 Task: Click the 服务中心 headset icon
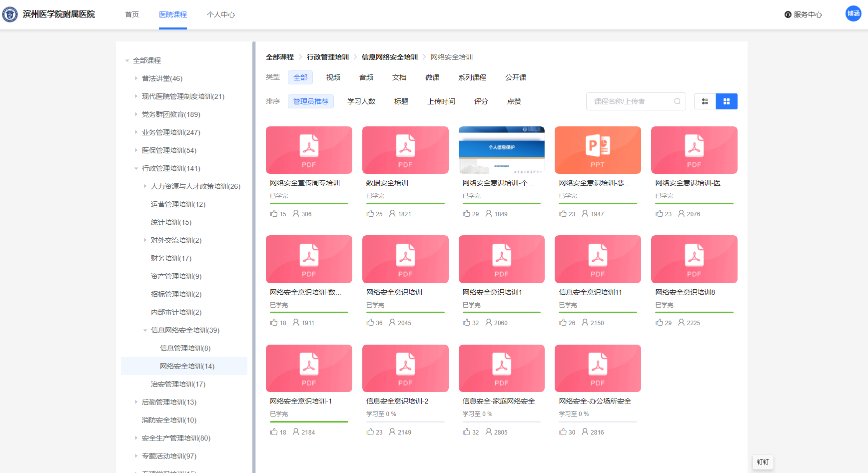(788, 14)
